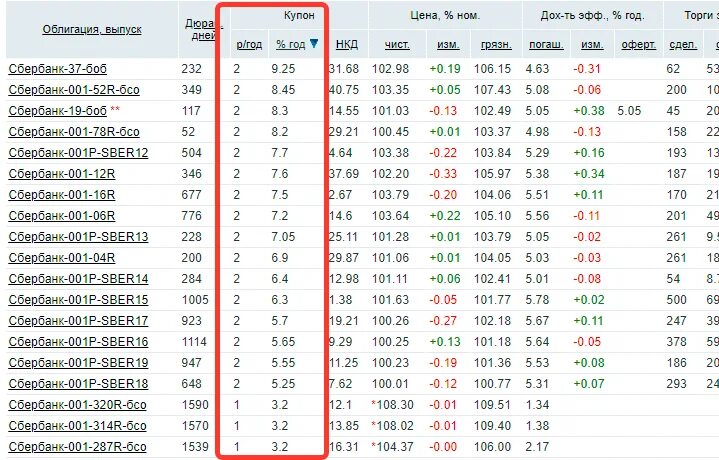Sort by сдел. trades column
The width and height of the screenshot is (719, 460).
pos(683,44)
